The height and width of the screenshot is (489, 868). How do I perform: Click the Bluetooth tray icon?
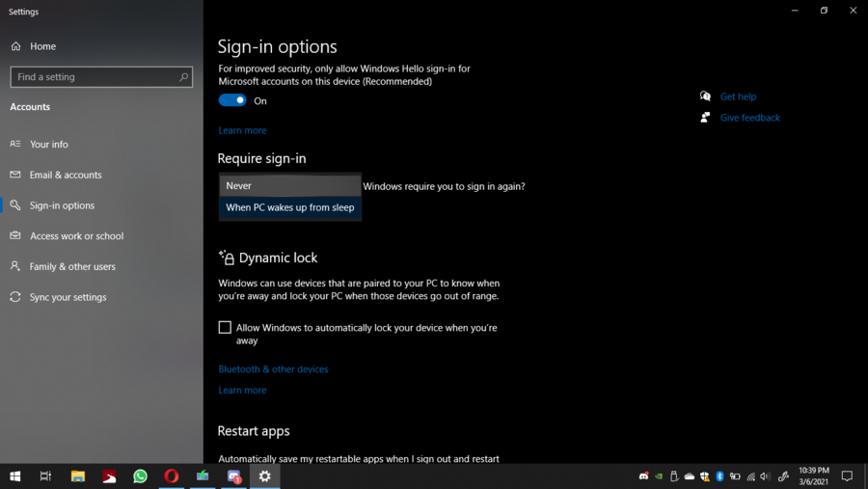click(719, 476)
